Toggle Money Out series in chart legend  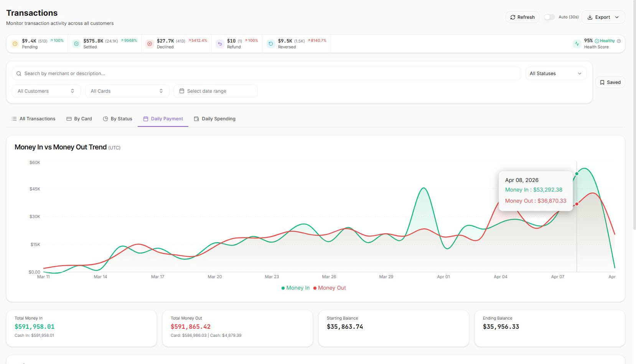(x=330, y=288)
